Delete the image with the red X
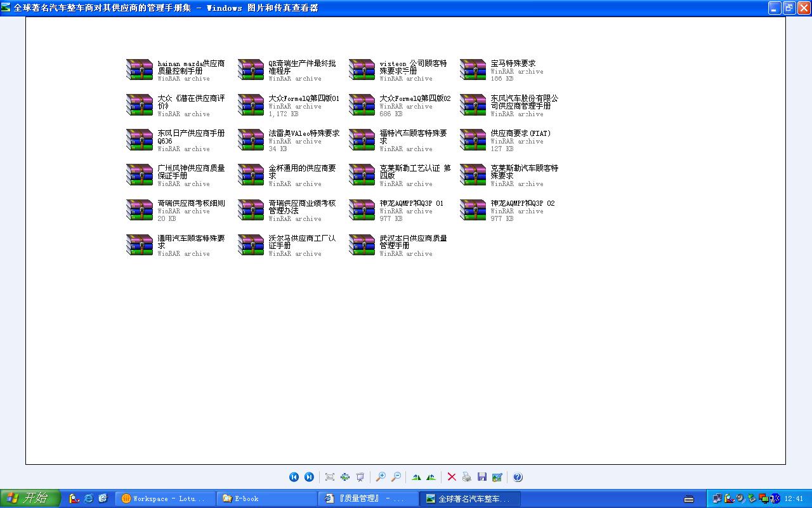812x508 pixels. click(x=452, y=477)
